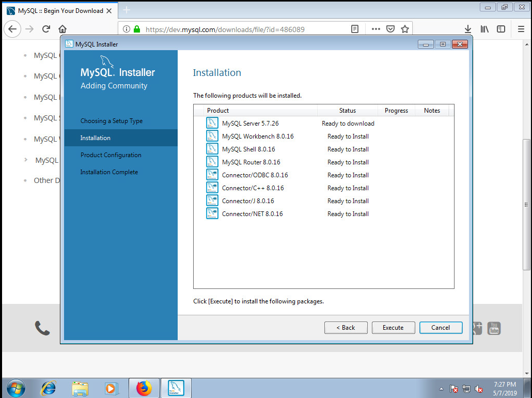Close the MySQL download browser tab
Viewport: 532px width, 398px height.
pyautogui.click(x=109, y=11)
